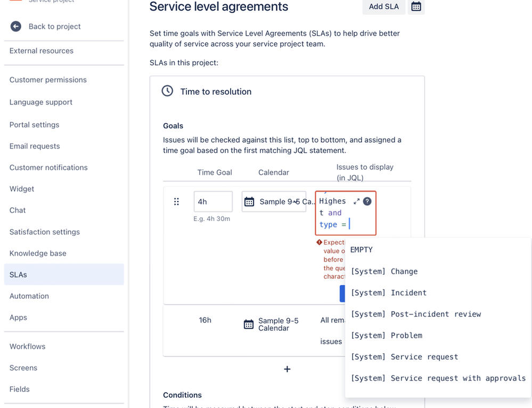Click the Issues to display (in JQL) header
The width and height of the screenshot is (532, 408).
365,172
